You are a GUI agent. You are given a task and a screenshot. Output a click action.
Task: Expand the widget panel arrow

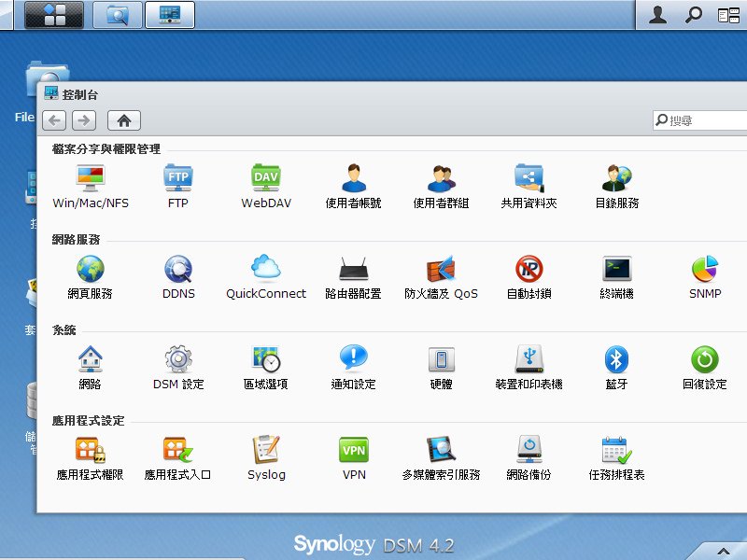(723, 552)
